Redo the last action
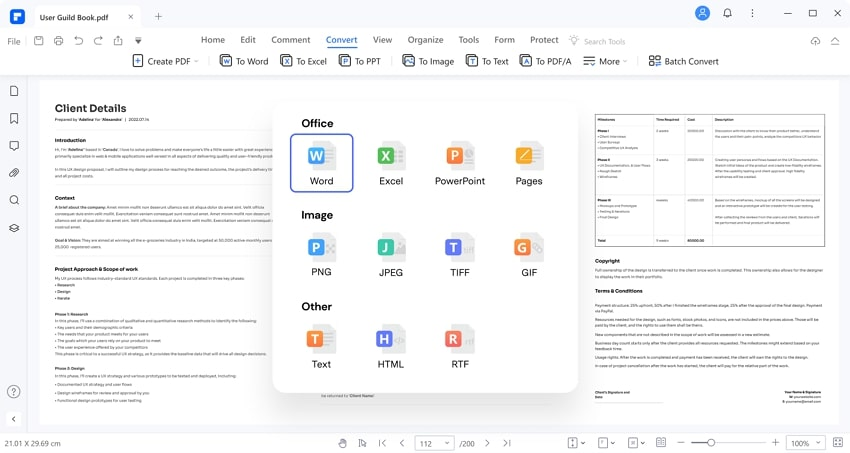 [98, 41]
